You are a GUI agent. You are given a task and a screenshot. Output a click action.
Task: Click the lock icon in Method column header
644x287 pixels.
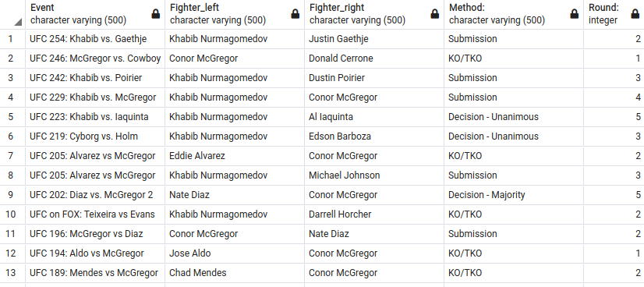[x=575, y=14]
